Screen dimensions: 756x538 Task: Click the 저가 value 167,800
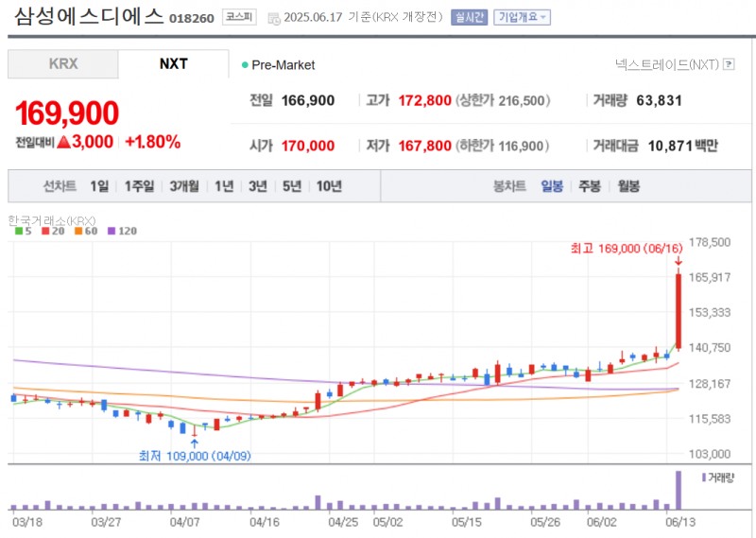coord(424,146)
